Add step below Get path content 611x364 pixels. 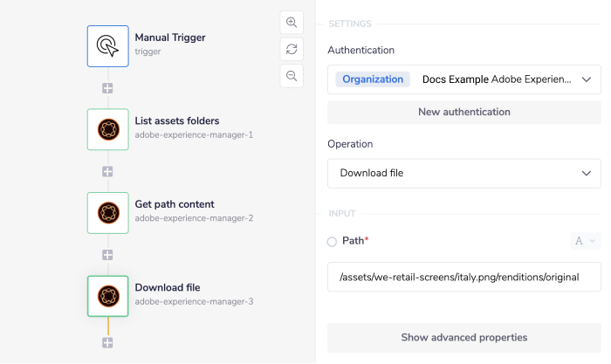pos(108,255)
